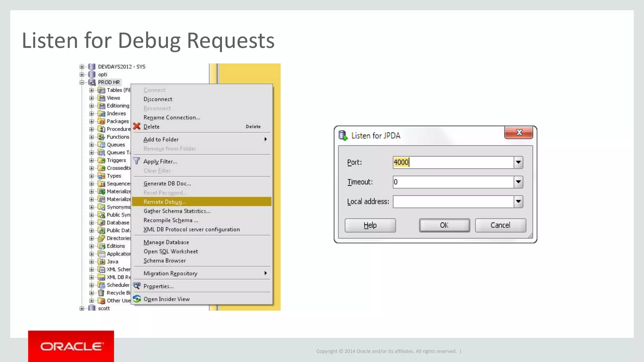Expand the DEVDAYS2012 - SYS connection node
Screen dimensions: 644x362
tap(82, 67)
